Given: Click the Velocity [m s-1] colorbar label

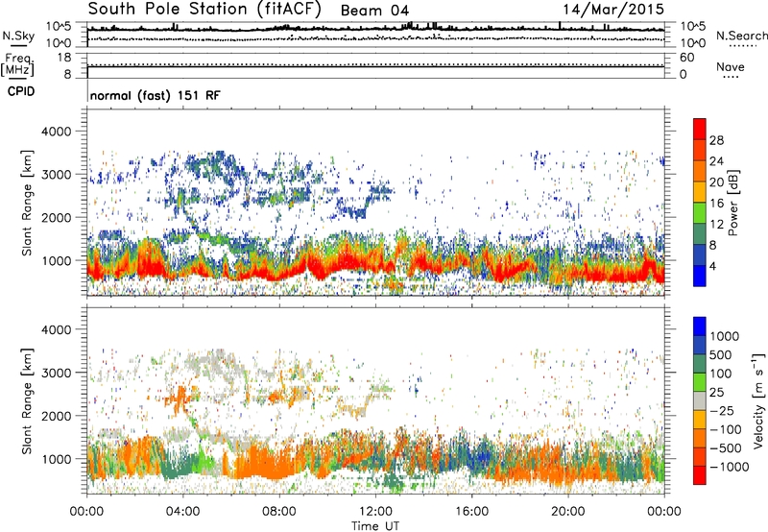Looking at the screenshot, I should (x=758, y=400).
